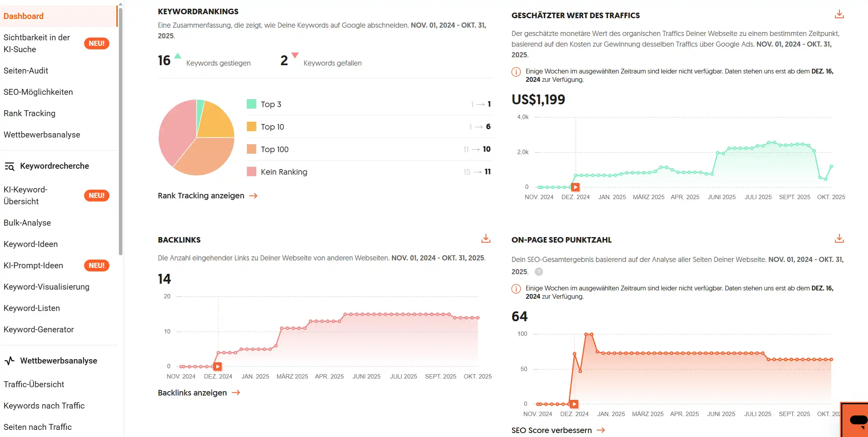
Task: Click the Wettbewerbsanalyse pulse icon in sidebar
Action: [x=9, y=360]
